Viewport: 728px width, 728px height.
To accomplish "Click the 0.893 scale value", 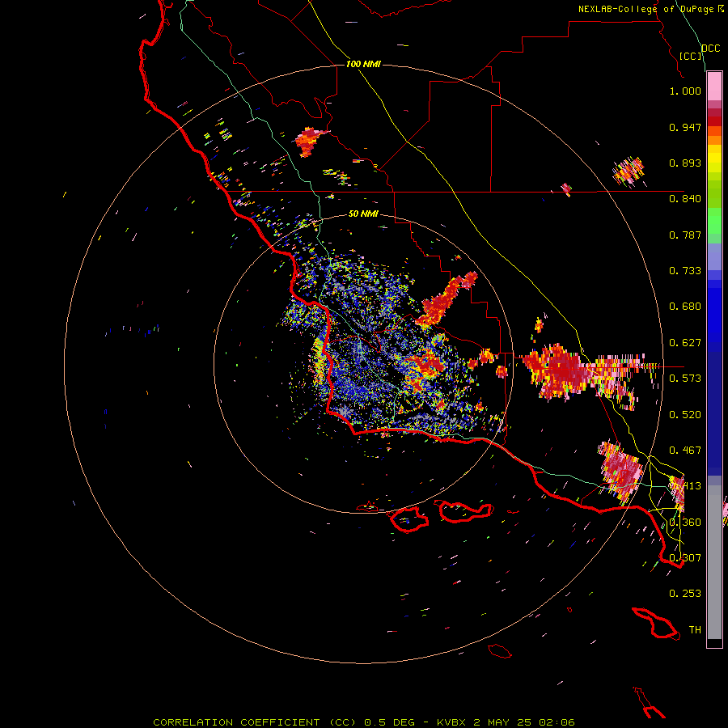I will pyautogui.click(x=685, y=163).
